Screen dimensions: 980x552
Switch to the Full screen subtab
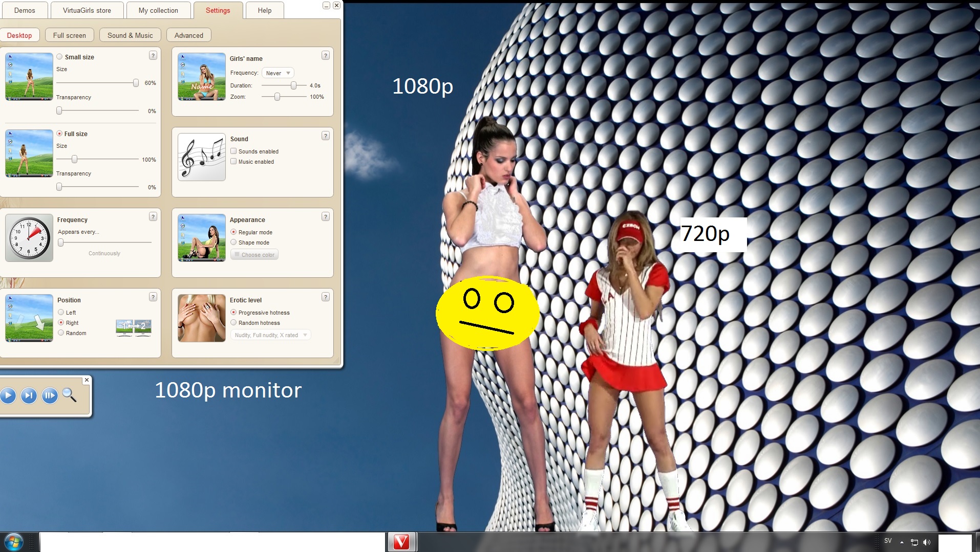(70, 35)
